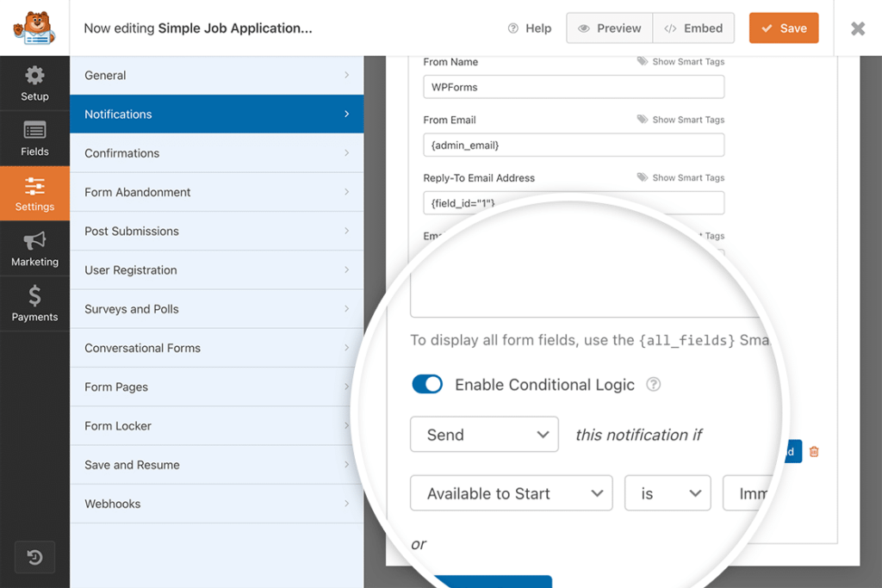This screenshot has width=882, height=588.
Task: Open Help from the top bar
Action: [x=529, y=28]
